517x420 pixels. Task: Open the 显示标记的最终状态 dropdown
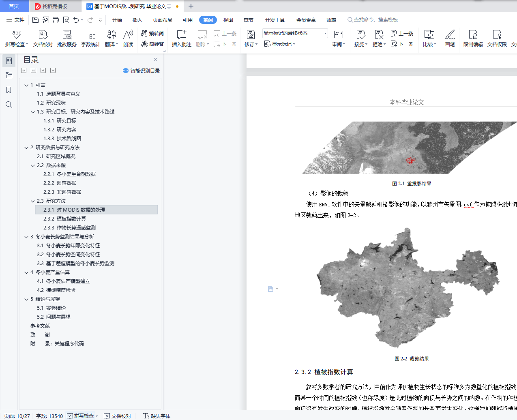pyautogui.click(x=295, y=33)
